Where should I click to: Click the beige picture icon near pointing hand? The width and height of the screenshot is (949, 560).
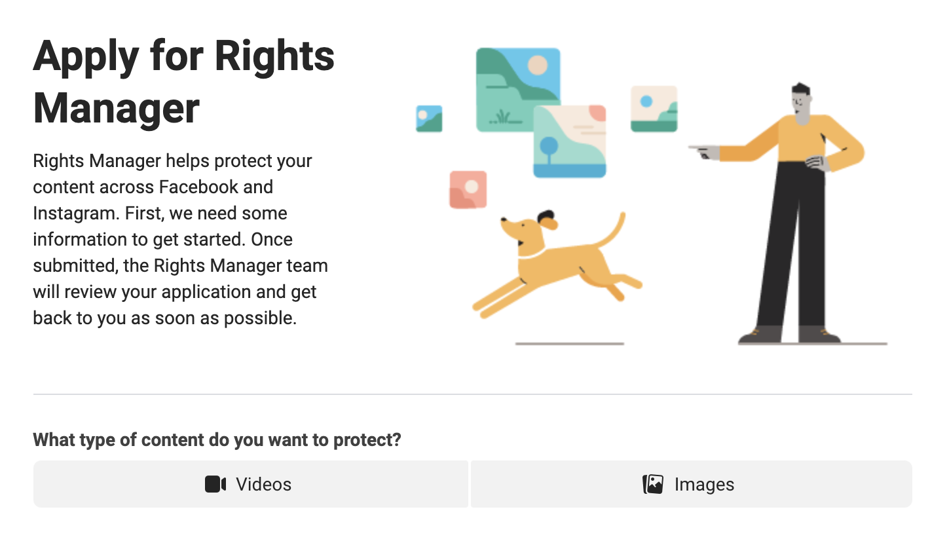[x=654, y=108]
